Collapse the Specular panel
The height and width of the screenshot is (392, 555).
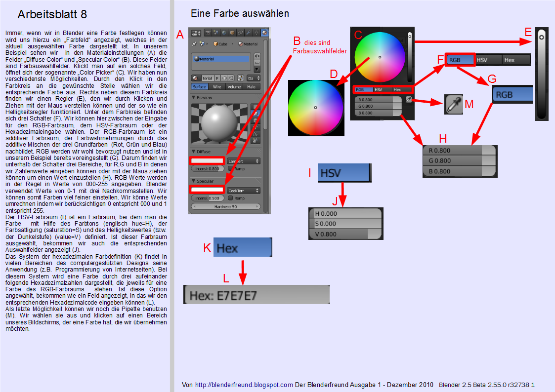[x=203, y=181]
